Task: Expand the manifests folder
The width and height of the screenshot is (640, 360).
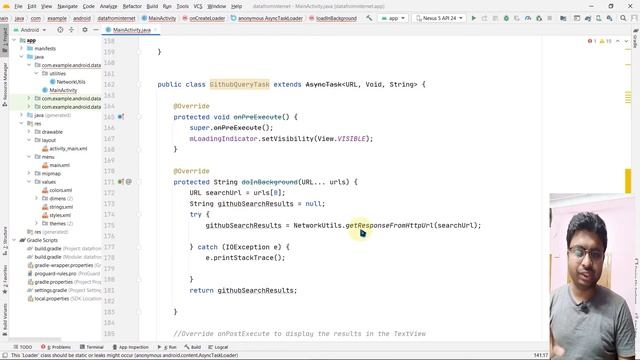Action: (x=22, y=48)
